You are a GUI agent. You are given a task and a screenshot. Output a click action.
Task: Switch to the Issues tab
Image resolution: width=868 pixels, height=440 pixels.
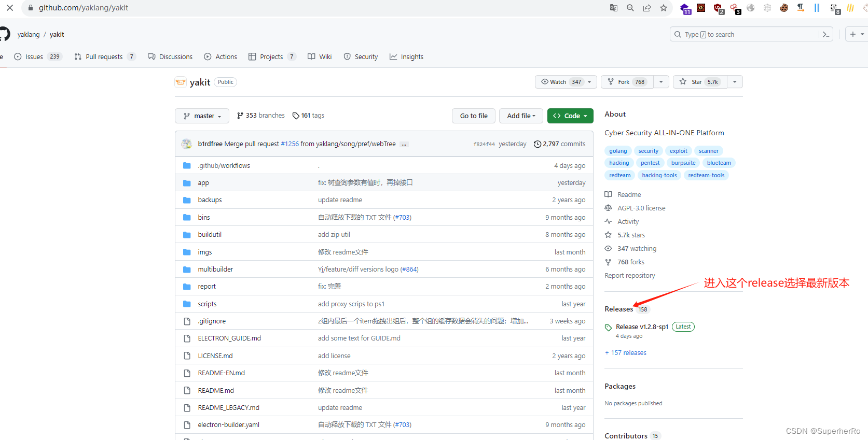38,56
